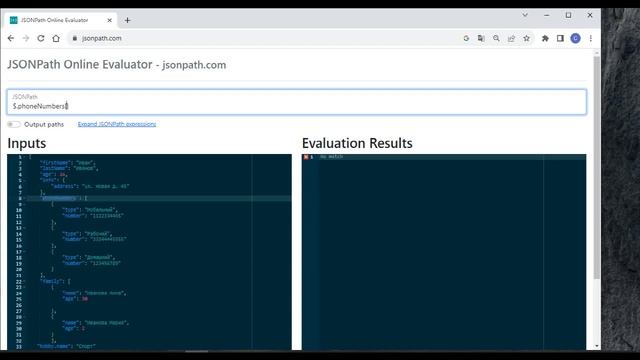This screenshot has width=640, height=360.
Task: Open the zoom magnifier icon
Action: [496, 38]
